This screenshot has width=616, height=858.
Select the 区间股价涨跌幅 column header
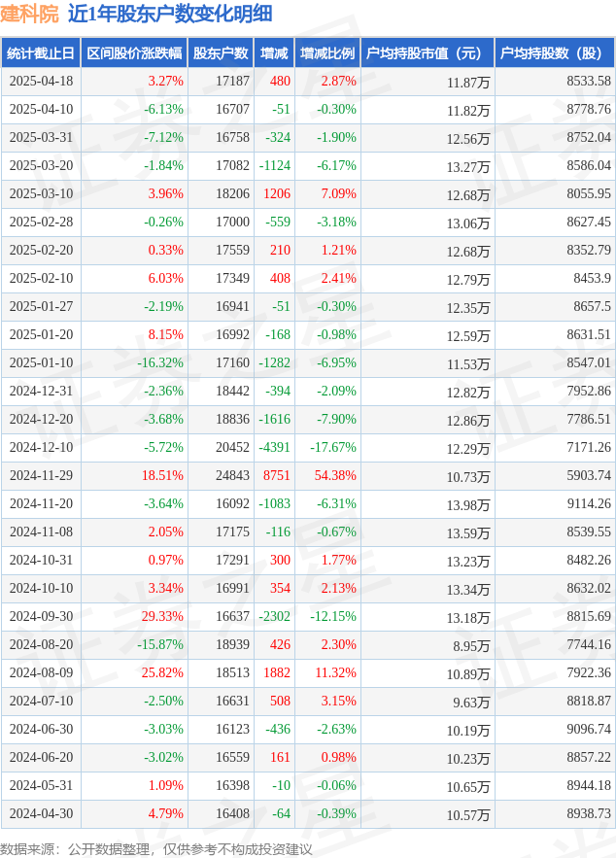click(x=134, y=53)
